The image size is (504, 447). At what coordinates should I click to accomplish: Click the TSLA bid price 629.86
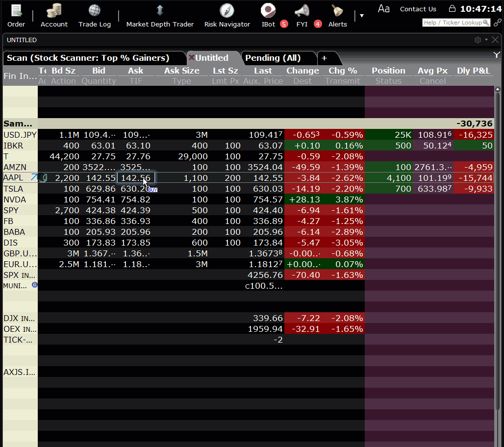tap(101, 189)
